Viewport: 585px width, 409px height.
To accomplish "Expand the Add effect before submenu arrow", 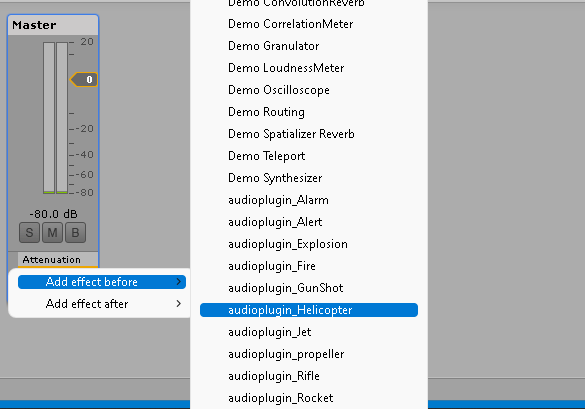I will click(x=178, y=282).
